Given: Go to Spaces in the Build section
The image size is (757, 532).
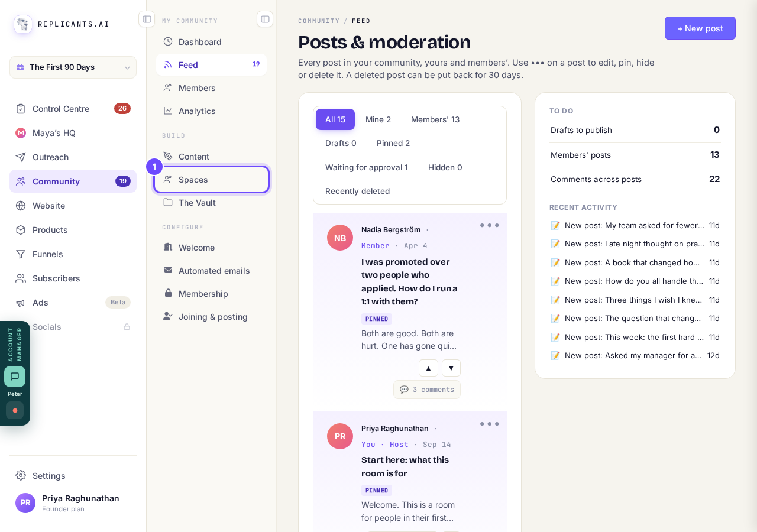Looking at the screenshot, I should (x=212, y=179).
